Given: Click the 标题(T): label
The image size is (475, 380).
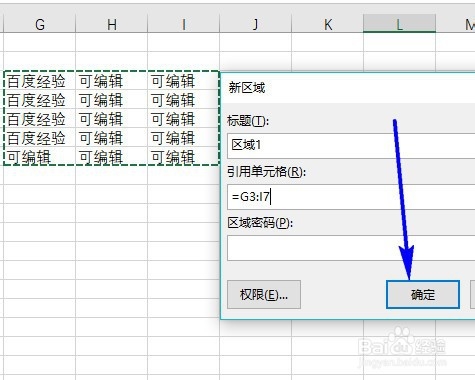Looking at the screenshot, I should [x=248, y=120].
